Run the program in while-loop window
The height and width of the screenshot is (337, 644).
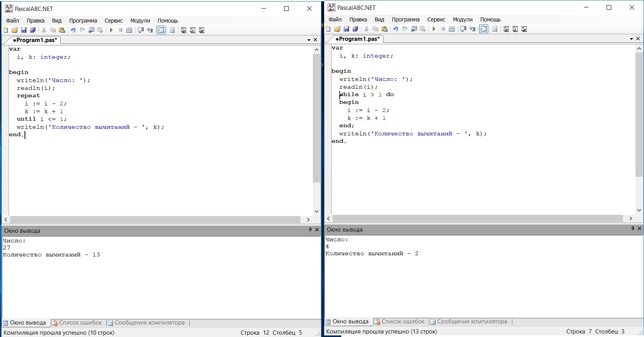[434, 29]
